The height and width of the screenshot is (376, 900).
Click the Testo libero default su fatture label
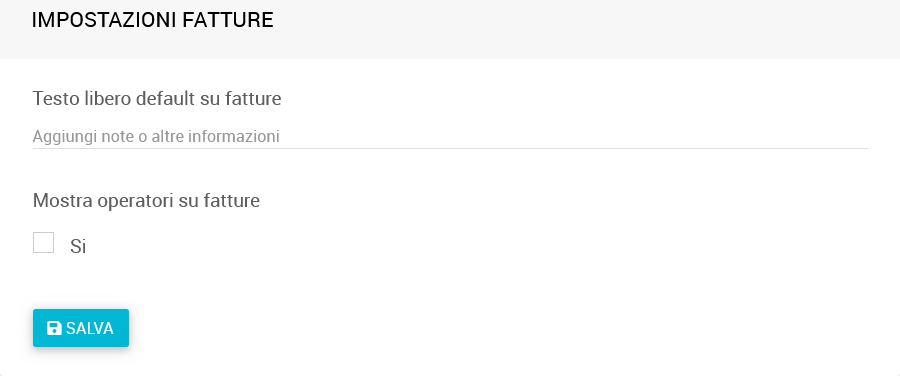157,99
